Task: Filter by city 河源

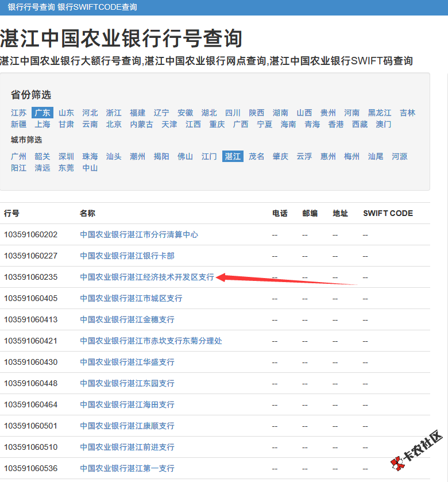Action: tap(399, 156)
